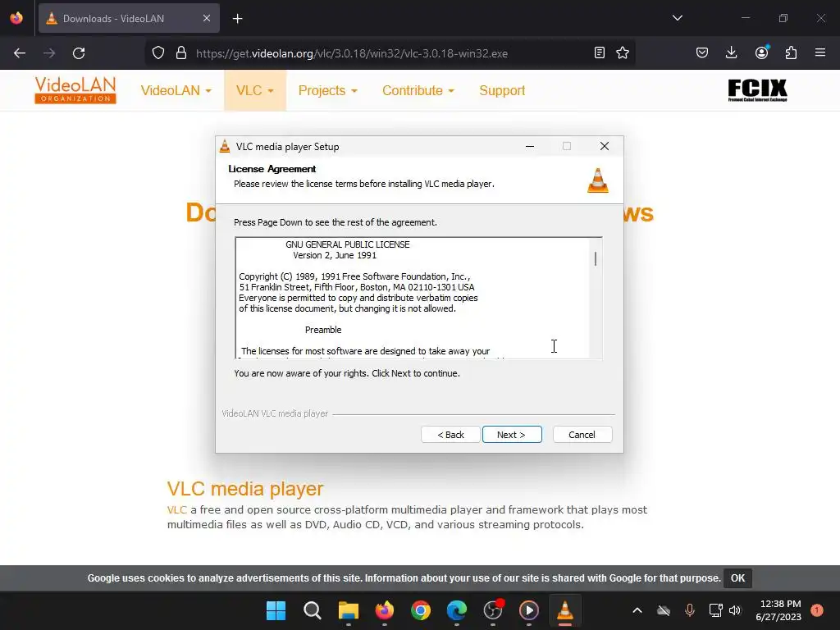
Task: Click the 'VLC media player' heading
Action: pyautogui.click(x=245, y=489)
